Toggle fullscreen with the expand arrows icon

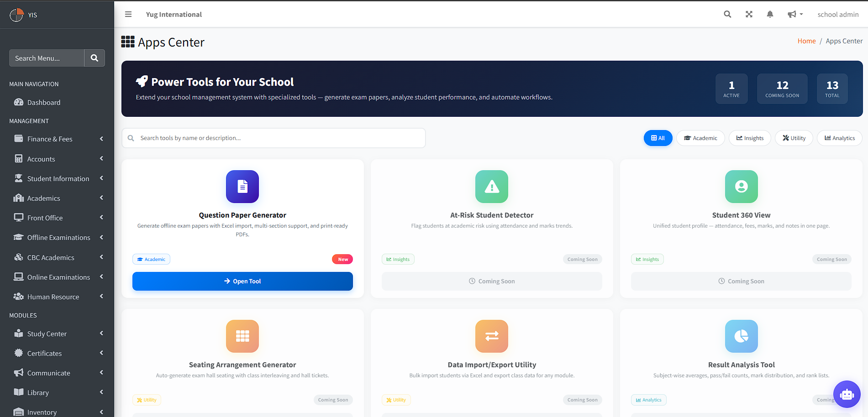(x=749, y=14)
